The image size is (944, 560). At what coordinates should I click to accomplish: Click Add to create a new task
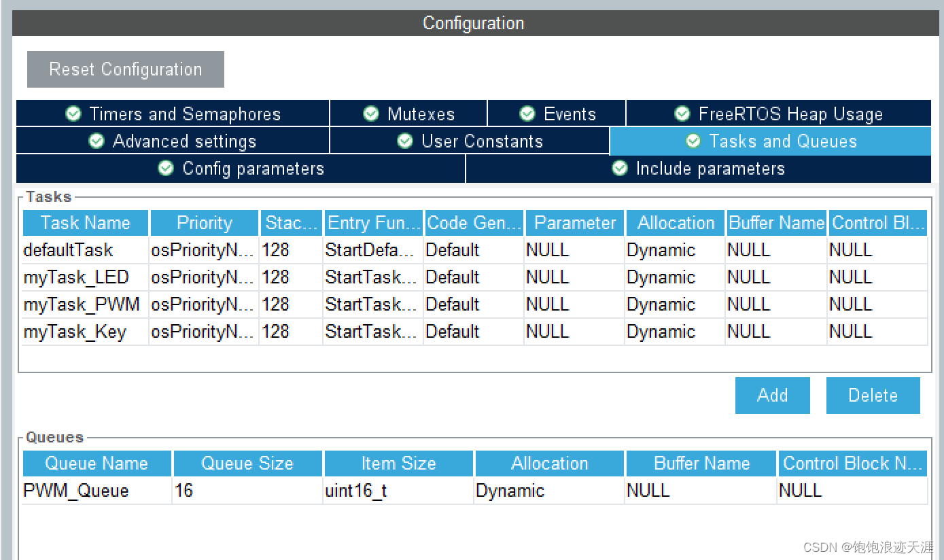pos(772,395)
